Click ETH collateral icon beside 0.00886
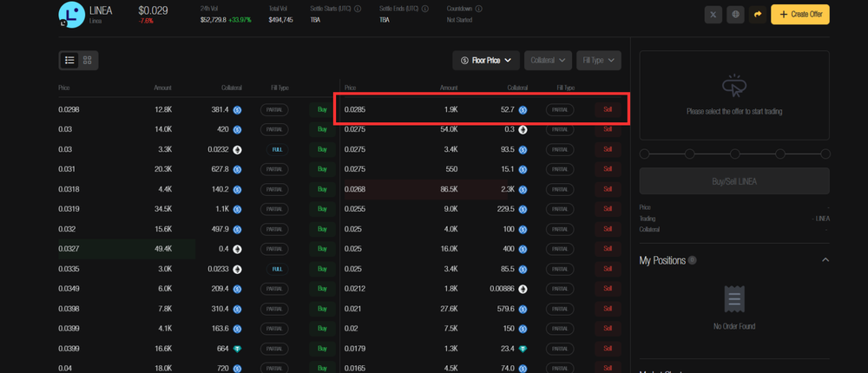Screen dimensions: 868x373 click(x=523, y=289)
